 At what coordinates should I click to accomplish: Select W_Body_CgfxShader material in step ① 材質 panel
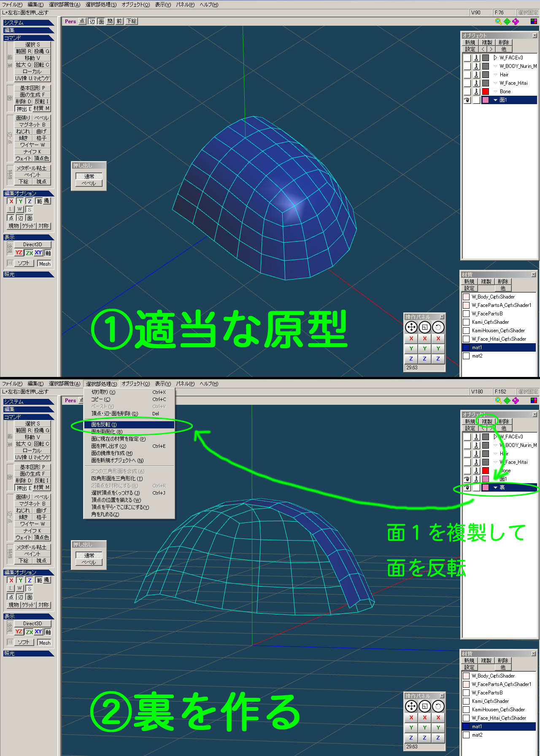point(499,297)
